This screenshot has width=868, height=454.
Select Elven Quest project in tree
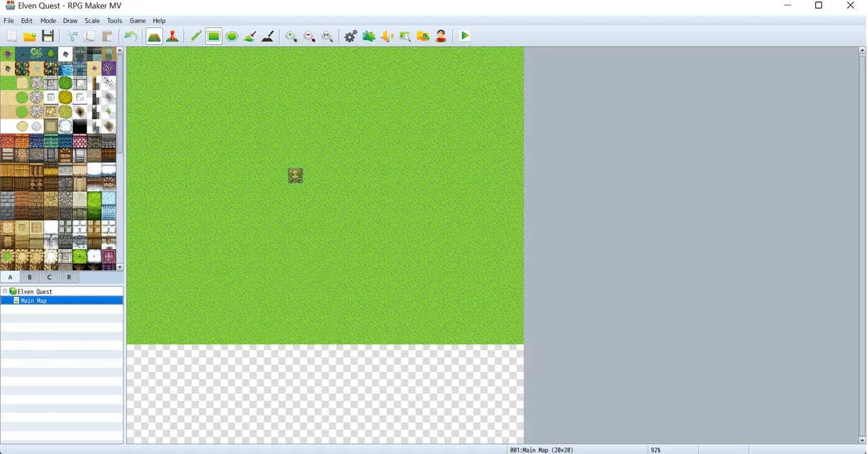pyautogui.click(x=35, y=291)
